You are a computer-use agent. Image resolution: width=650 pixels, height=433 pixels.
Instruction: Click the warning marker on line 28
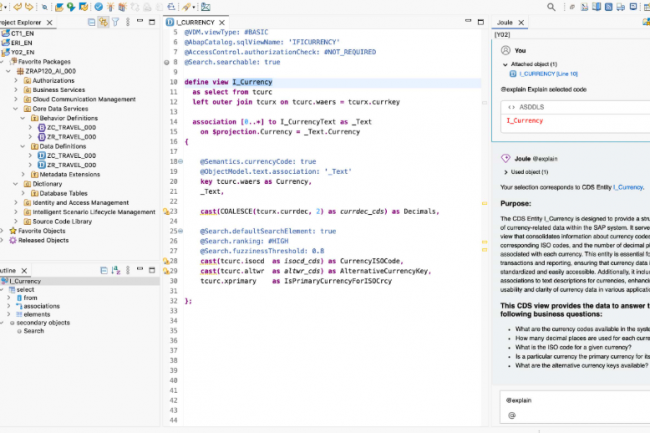166,261
